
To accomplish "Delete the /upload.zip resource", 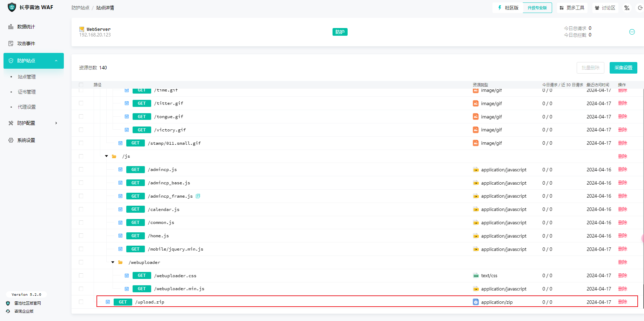I will 623,302.
